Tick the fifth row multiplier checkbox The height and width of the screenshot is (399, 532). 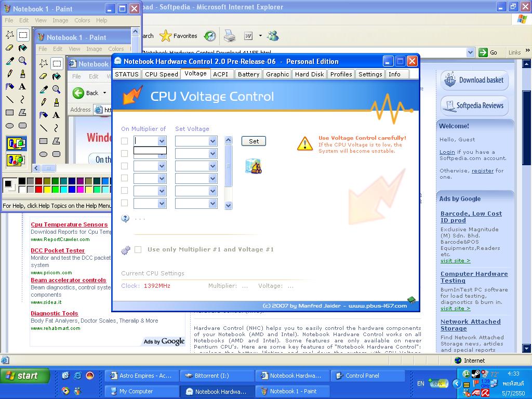pyautogui.click(x=125, y=190)
